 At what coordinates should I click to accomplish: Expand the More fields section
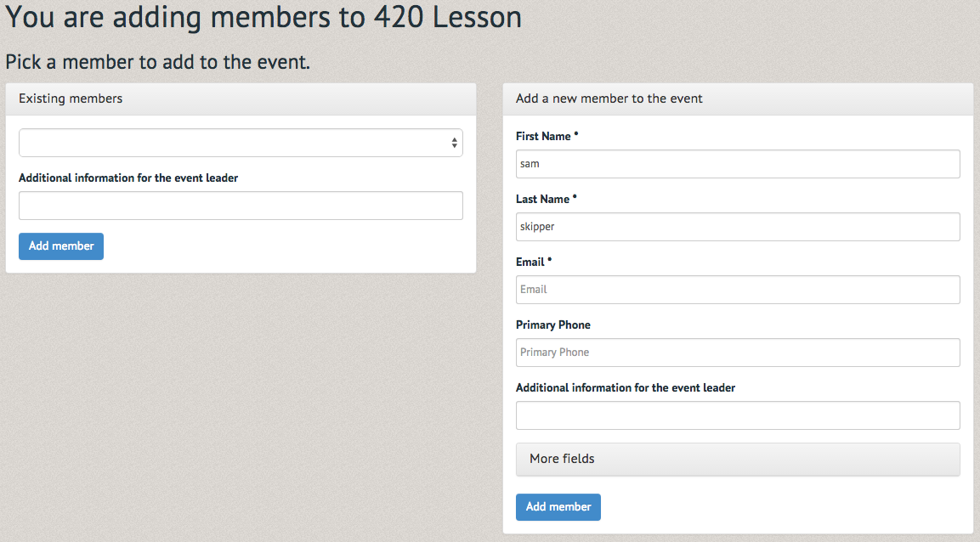[x=738, y=459]
